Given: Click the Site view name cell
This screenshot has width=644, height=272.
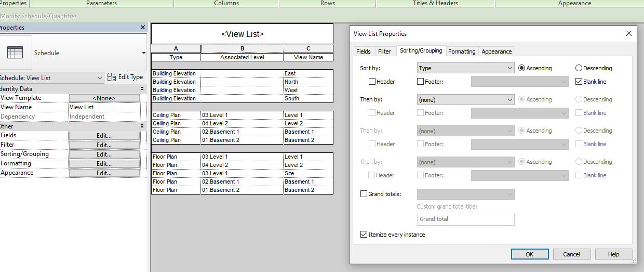Looking at the screenshot, I should (308, 173).
